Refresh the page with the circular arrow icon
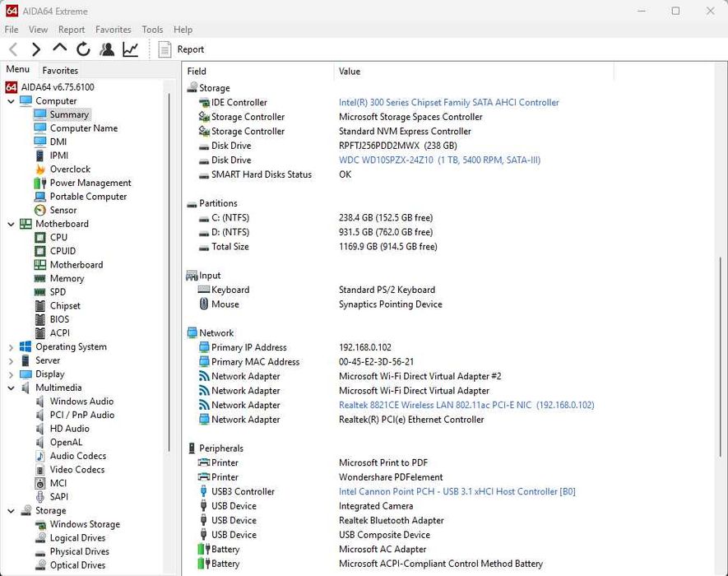The image size is (728, 576). click(84, 49)
